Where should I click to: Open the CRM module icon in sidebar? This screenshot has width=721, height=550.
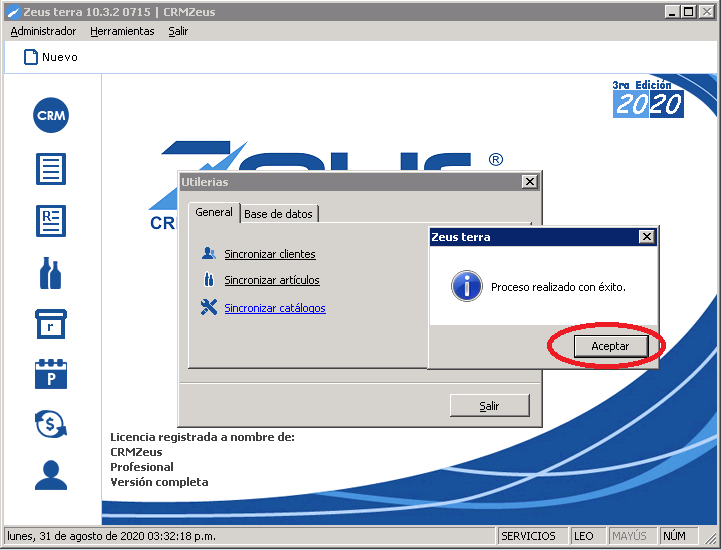(51, 115)
